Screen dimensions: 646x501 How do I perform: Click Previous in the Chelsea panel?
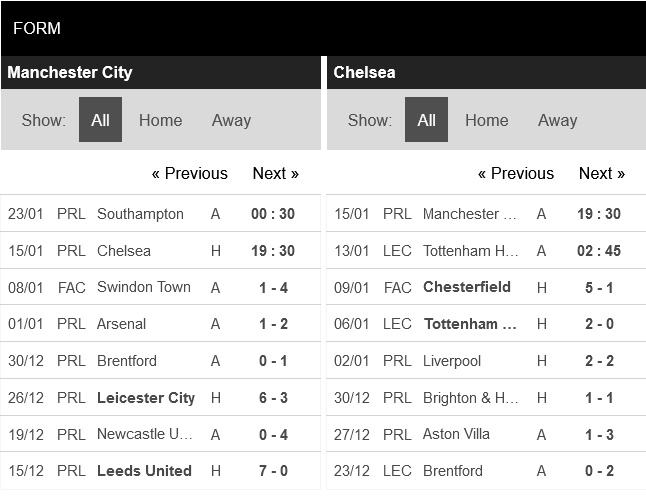pyautogui.click(x=515, y=173)
